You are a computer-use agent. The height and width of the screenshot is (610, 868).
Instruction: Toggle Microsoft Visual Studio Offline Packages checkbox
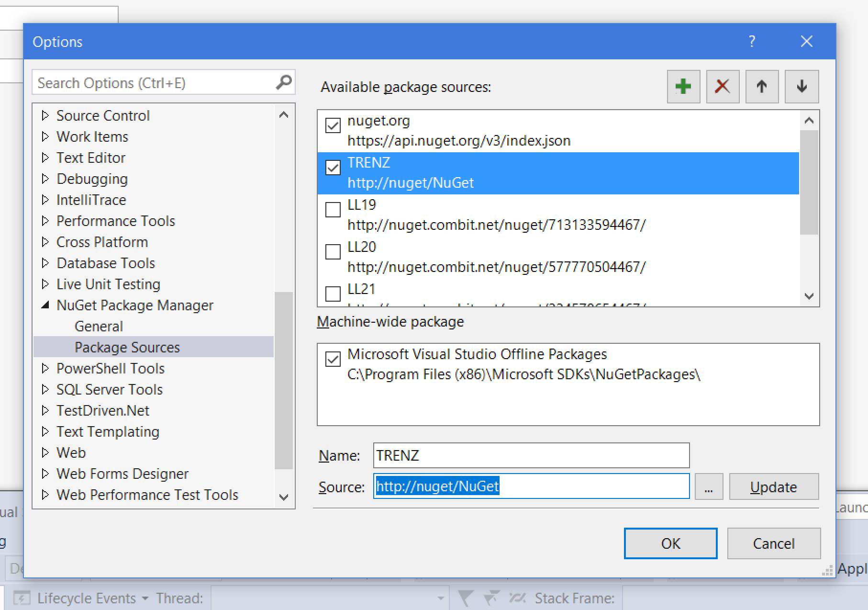click(333, 359)
